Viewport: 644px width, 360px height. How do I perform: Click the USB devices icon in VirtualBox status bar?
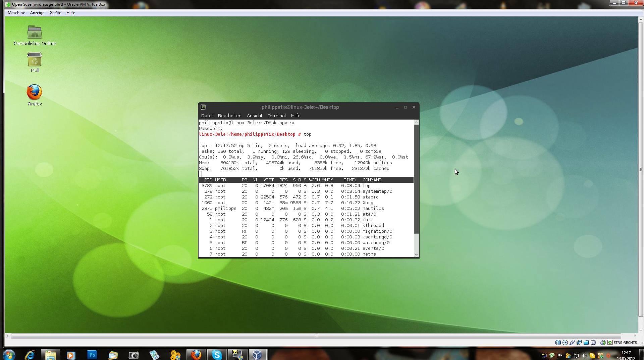[572, 343]
